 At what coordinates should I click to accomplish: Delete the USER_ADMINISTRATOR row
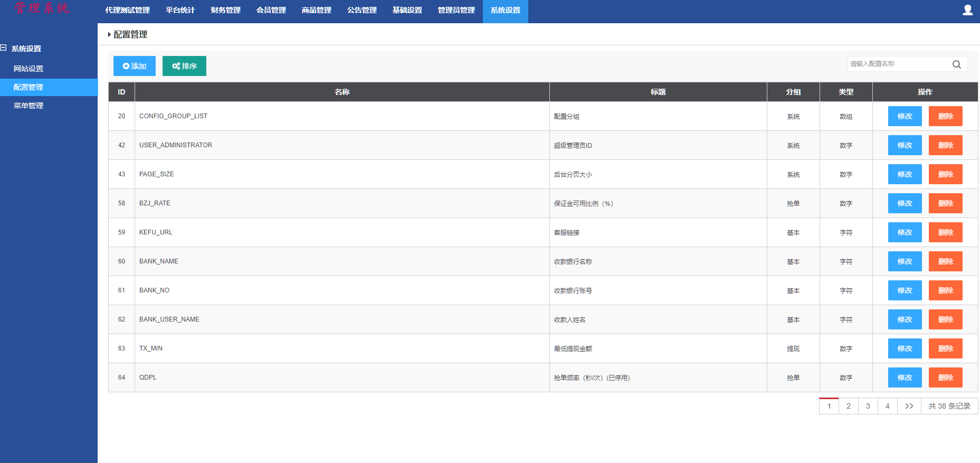click(945, 145)
